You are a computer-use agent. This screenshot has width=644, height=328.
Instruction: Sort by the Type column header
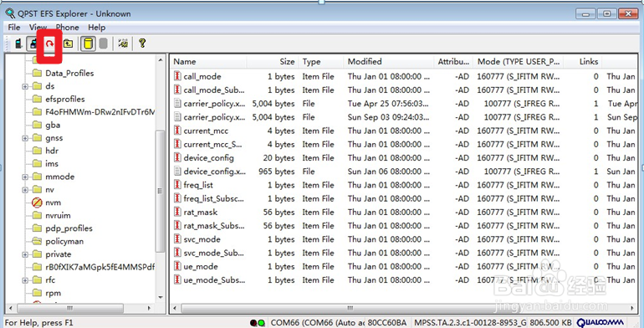[x=321, y=62]
